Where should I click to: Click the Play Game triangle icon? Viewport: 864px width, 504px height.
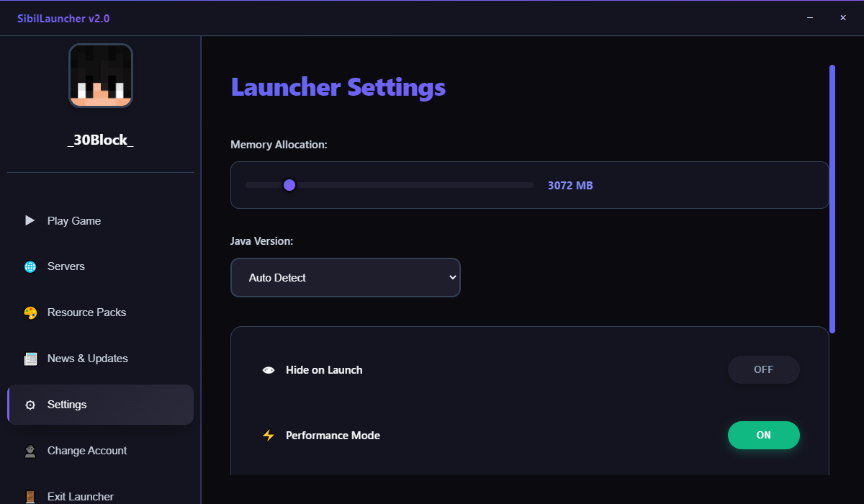30,220
